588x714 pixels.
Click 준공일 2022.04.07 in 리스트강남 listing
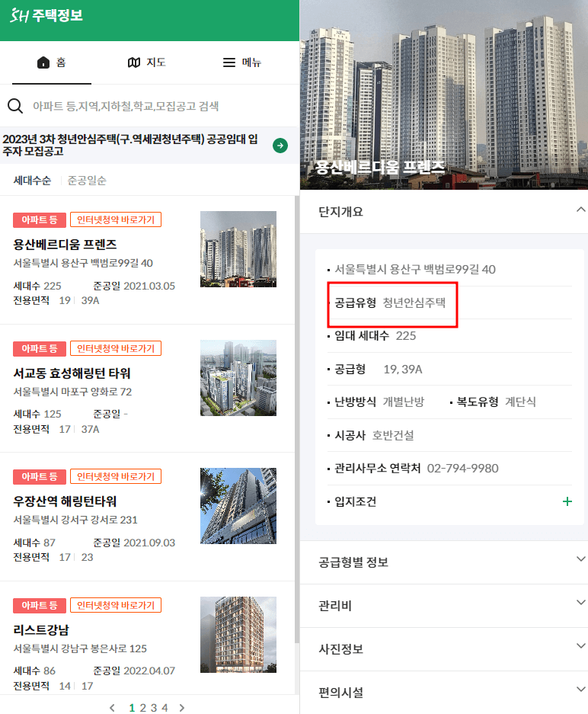click(x=134, y=671)
